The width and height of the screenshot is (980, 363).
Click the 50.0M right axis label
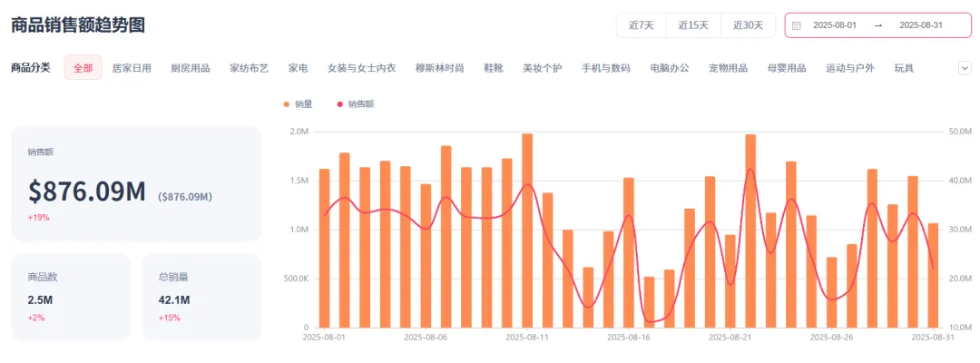pos(961,132)
